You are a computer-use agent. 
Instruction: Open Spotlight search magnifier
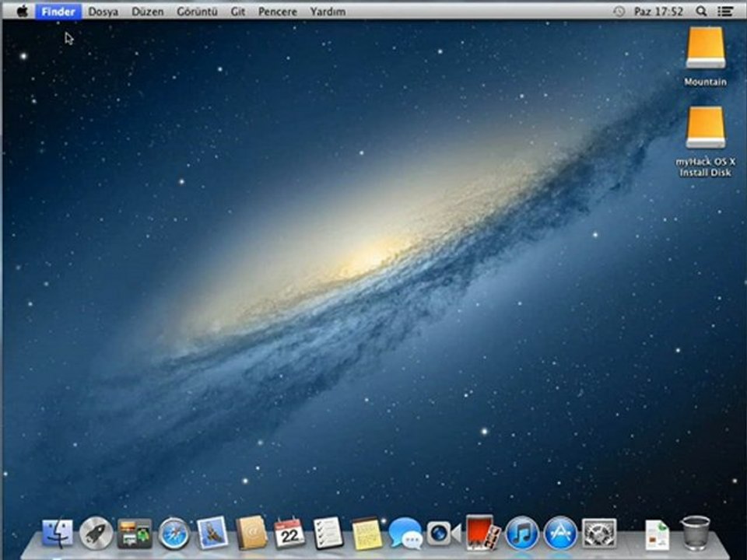coord(701,11)
